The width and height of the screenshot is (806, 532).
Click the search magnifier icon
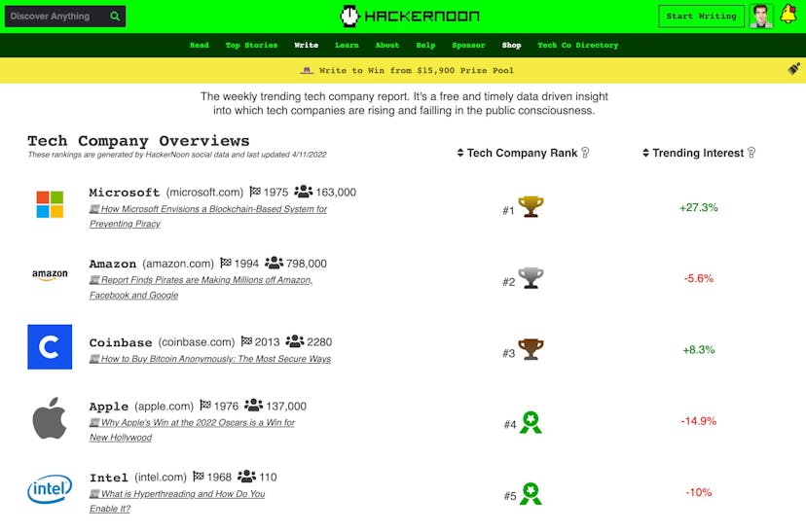pyautogui.click(x=115, y=17)
